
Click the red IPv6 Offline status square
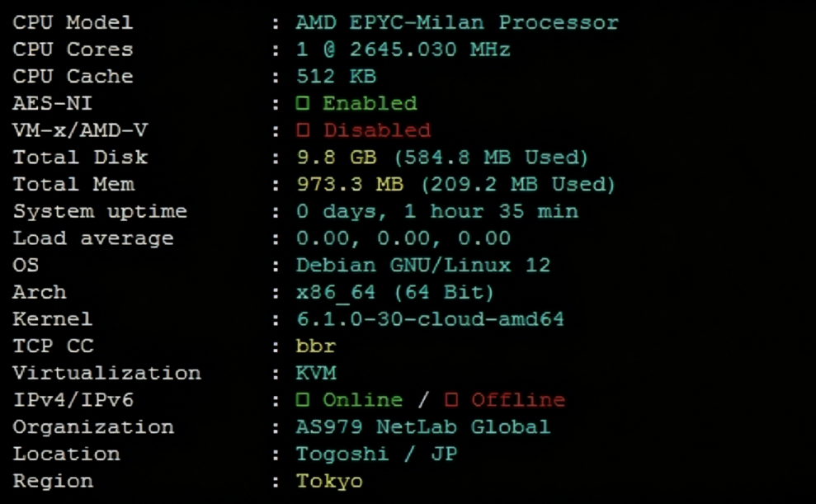click(x=451, y=400)
